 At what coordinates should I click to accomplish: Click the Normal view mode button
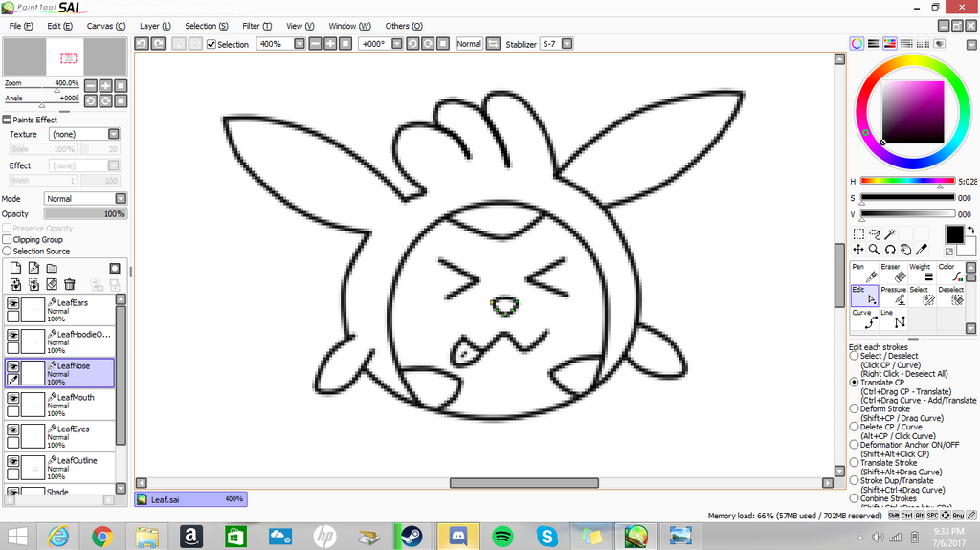[x=469, y=44]
